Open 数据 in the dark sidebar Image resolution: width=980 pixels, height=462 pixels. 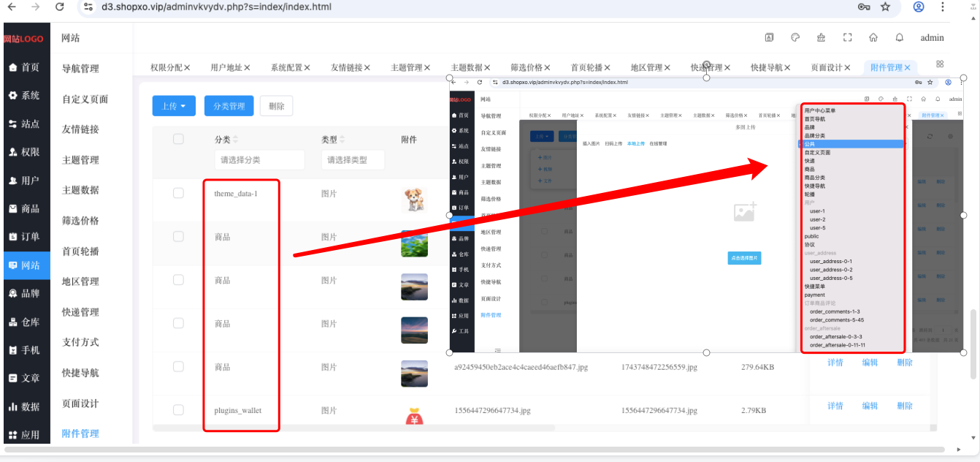25,406
